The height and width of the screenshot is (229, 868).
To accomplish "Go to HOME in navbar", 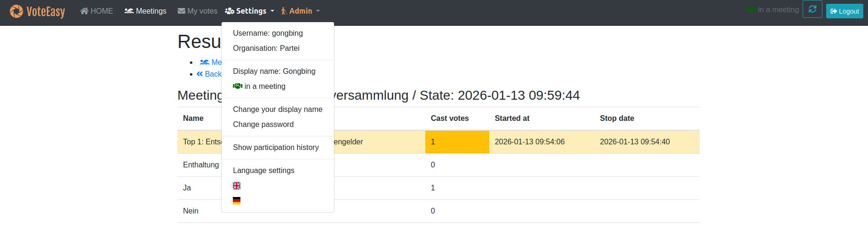I will coord(96,11).
